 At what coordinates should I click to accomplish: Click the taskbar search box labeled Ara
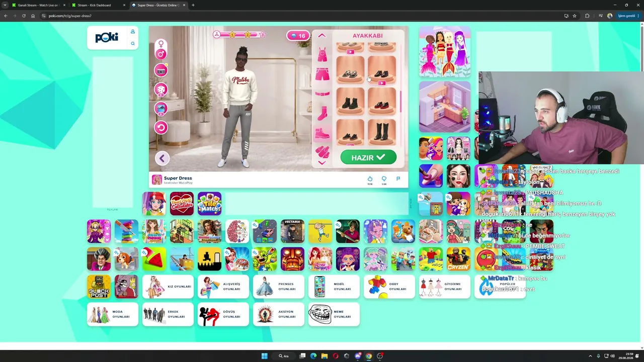284,356
